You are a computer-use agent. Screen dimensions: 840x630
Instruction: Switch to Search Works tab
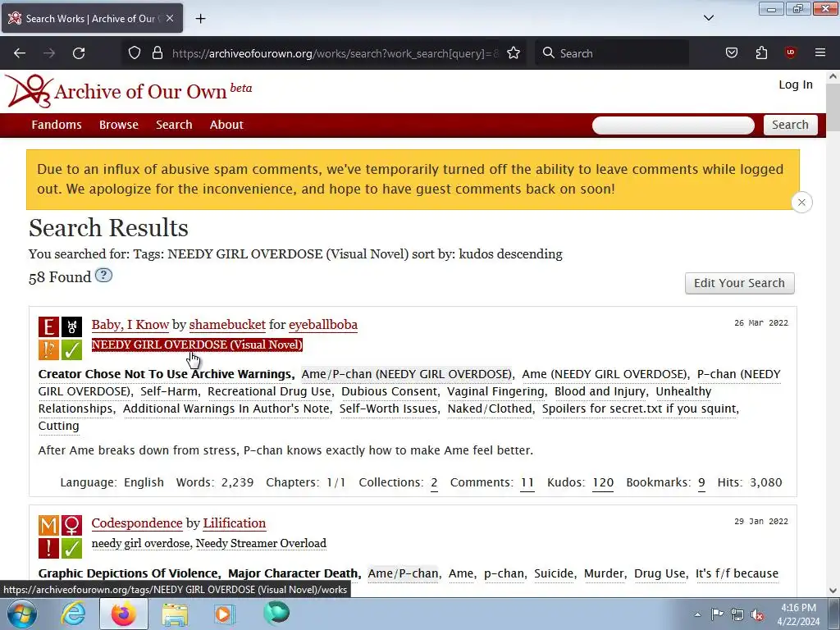point(92,18)
